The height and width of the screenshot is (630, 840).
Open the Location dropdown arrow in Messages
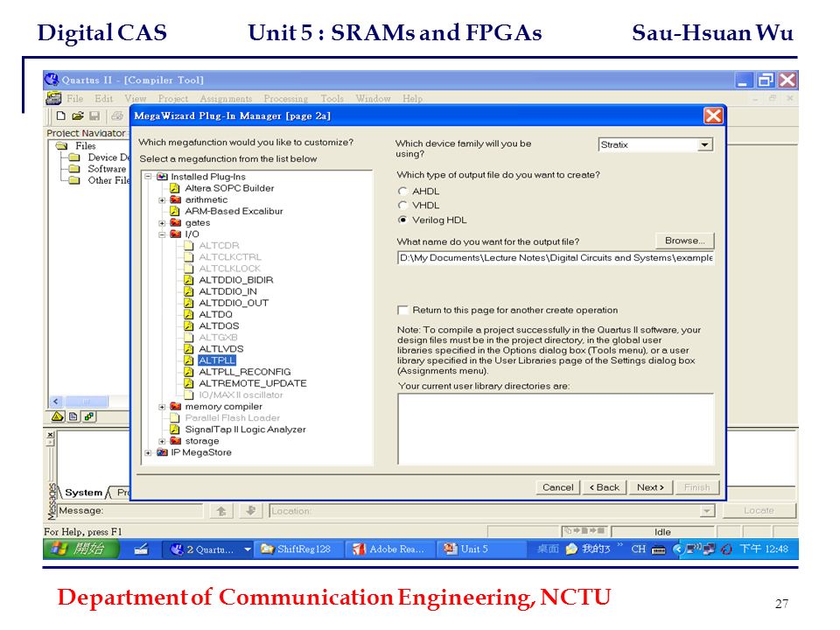(707, 511)
